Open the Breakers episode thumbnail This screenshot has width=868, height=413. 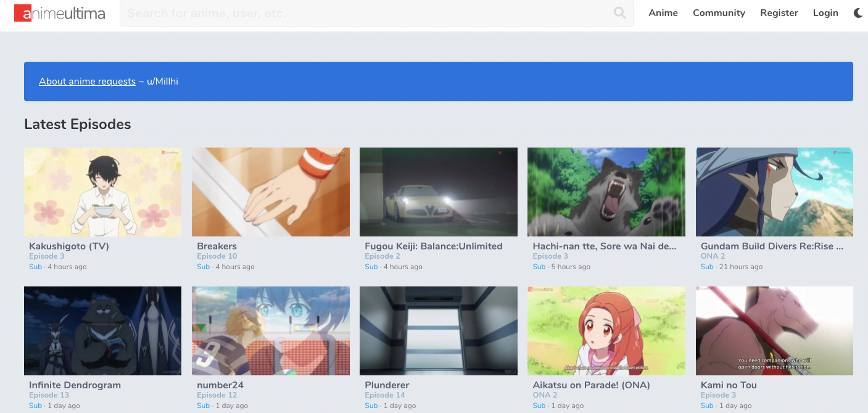(271, 192)
